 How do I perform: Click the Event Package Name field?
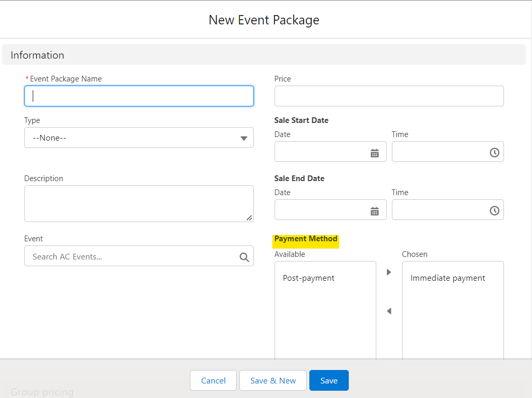[x=139, y=96]
